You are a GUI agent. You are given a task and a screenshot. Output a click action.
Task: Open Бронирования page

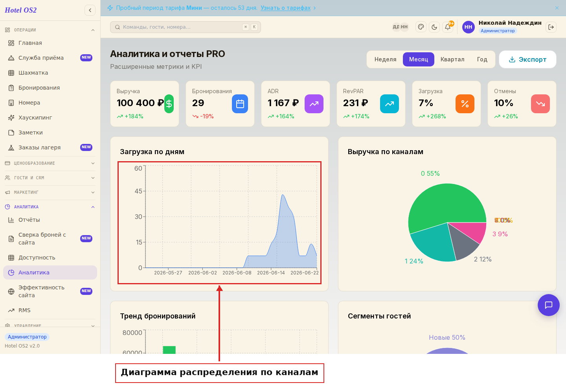[x=50, y=88]
